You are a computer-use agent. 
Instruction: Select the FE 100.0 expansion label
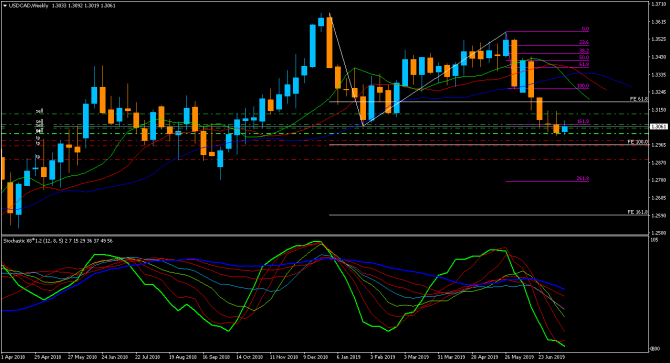638,142
